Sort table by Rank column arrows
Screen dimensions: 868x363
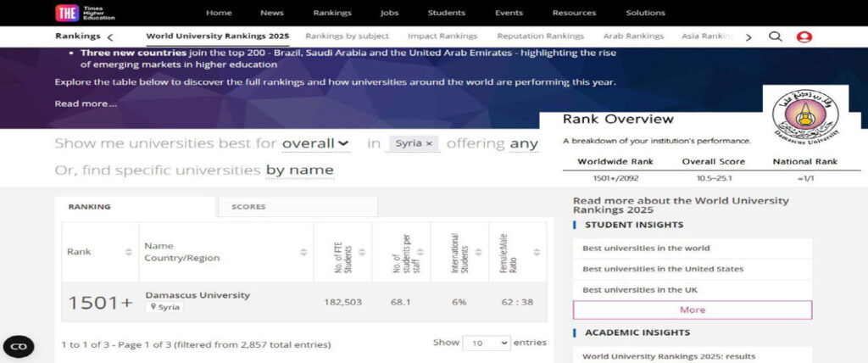click(129, 252)
